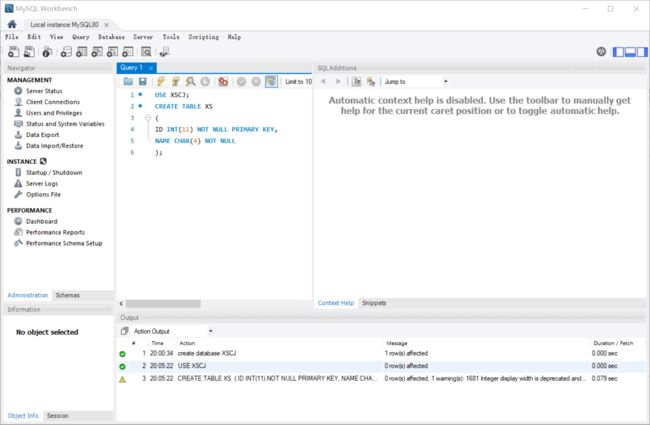Switch to the Snippets tab
650x425 pixels.
point(374,303)
